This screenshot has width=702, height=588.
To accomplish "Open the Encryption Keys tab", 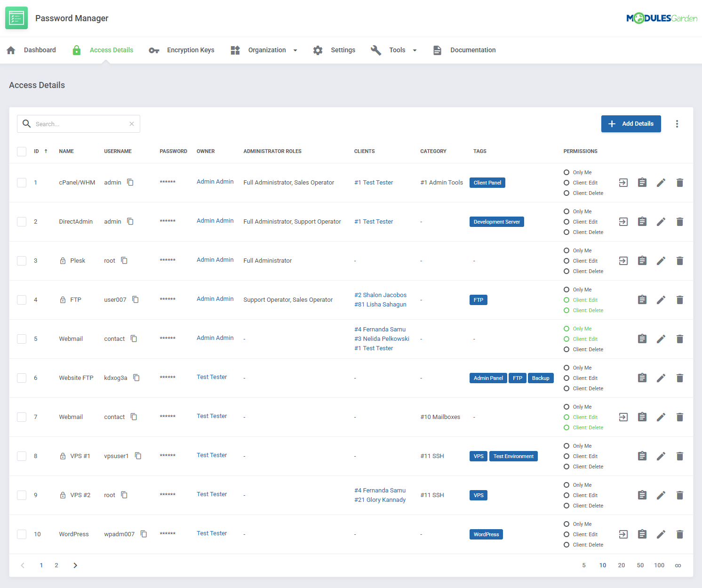I will coord(190,50).
